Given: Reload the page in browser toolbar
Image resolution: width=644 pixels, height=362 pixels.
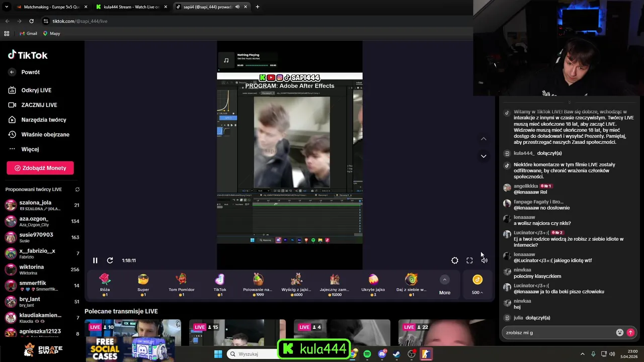Looking at the screenshot, I should (x=31, y=21).
